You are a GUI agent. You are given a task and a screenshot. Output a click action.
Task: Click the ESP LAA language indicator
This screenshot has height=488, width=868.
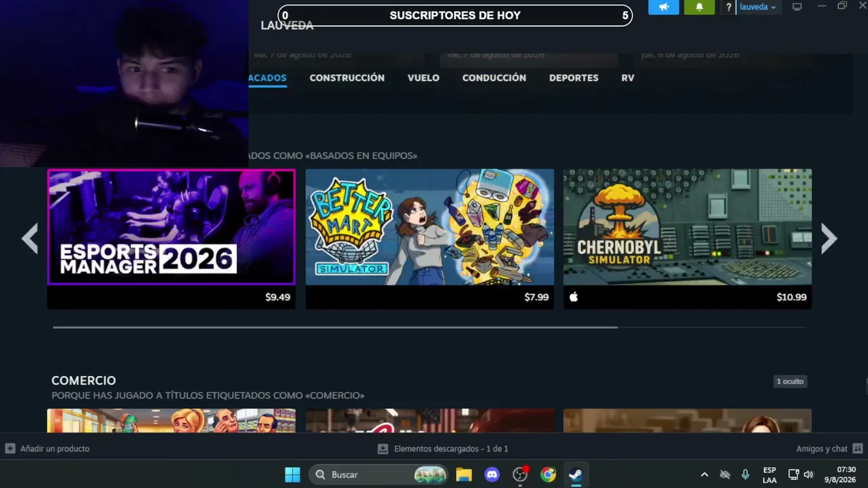pyautogui.click(x=770, y=474)
